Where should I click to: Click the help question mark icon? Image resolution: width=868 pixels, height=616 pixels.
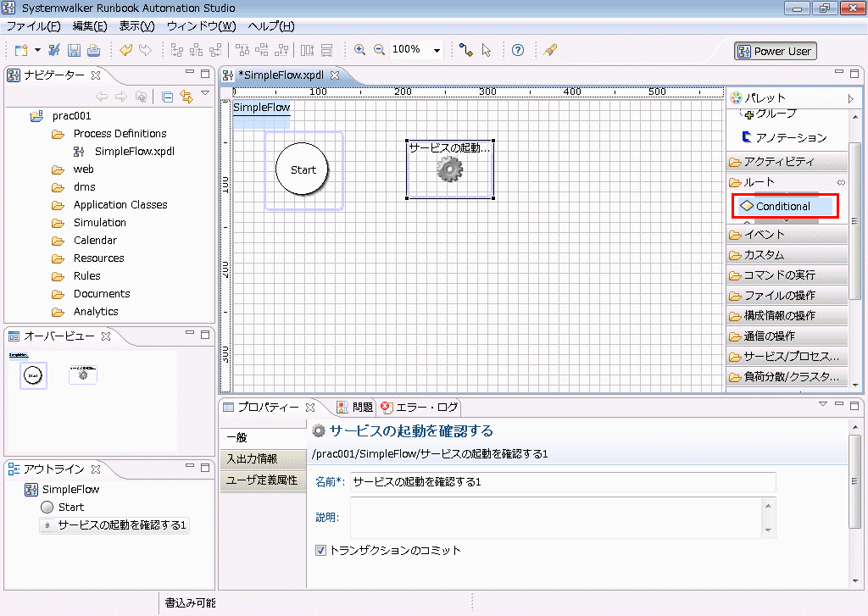tap(518, 50)
